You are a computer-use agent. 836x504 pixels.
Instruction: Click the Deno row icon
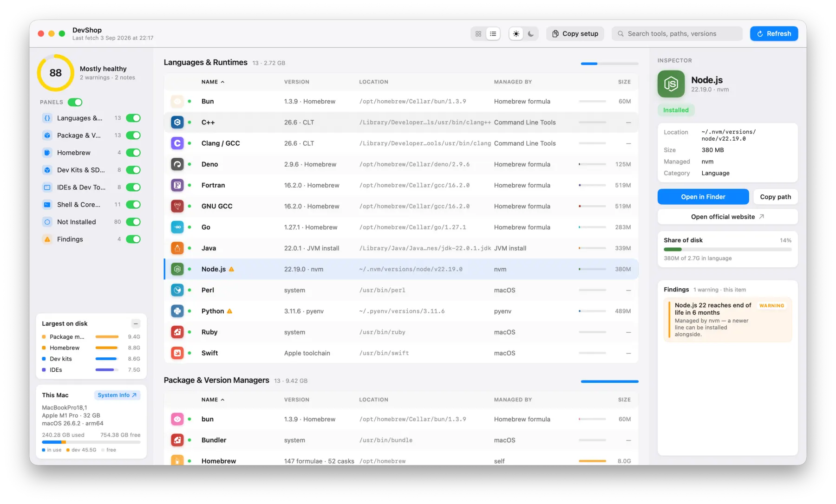point(177,164)
